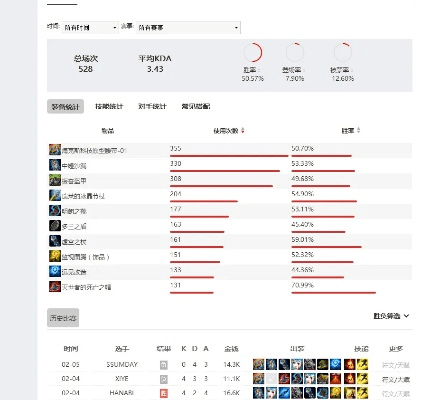Click total games value 528
Screen dimensions: 421x400
(86, 69)
